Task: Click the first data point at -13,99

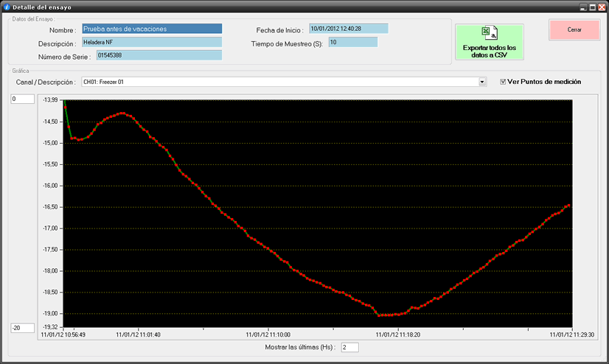Action: coord(64,99)
